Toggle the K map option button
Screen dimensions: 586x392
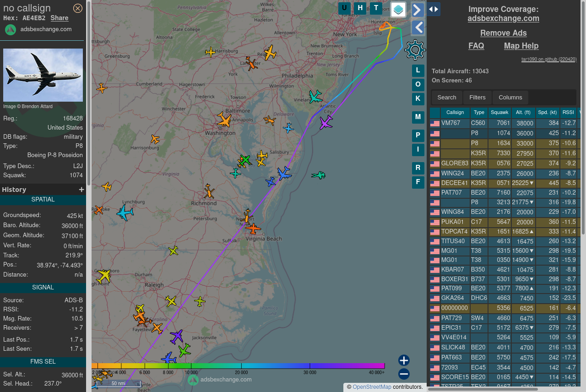[418, 98]
